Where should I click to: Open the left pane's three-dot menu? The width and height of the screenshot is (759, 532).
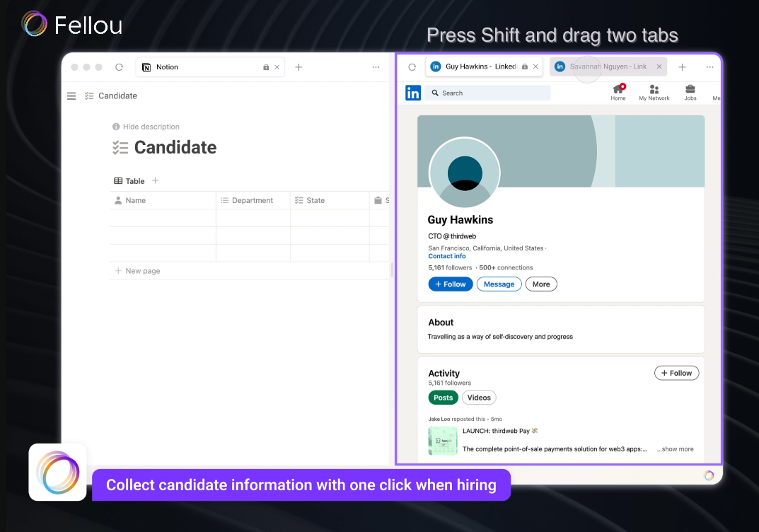click(x=376, y=67)
